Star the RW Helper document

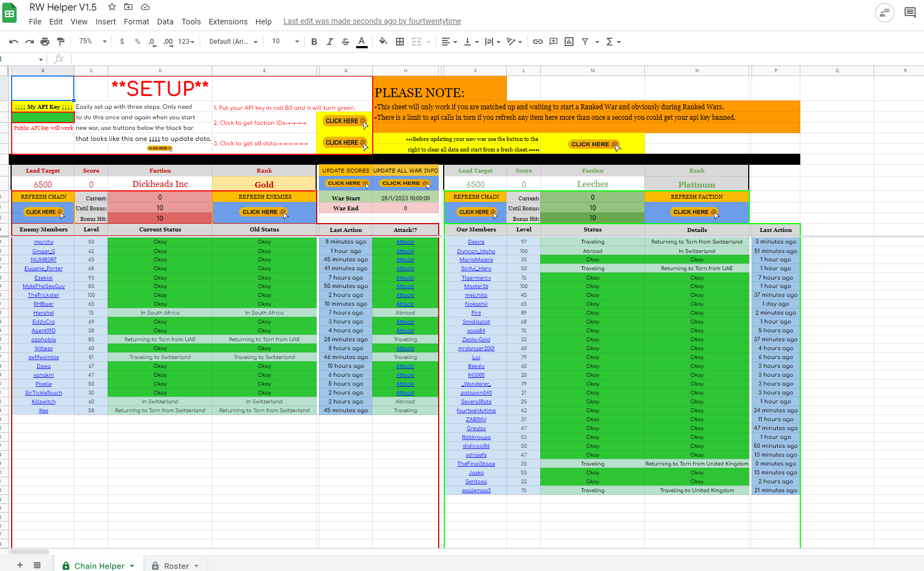[112, 7]
